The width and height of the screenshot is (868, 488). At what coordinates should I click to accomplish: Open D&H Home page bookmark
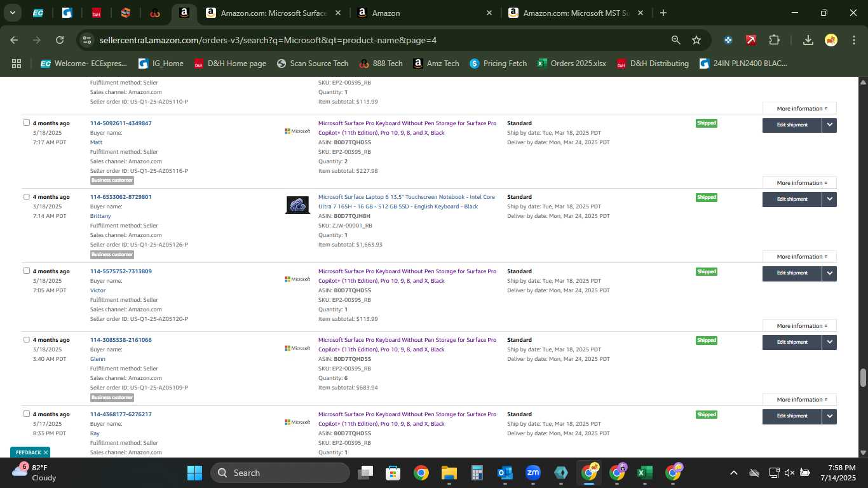(230, 64)
